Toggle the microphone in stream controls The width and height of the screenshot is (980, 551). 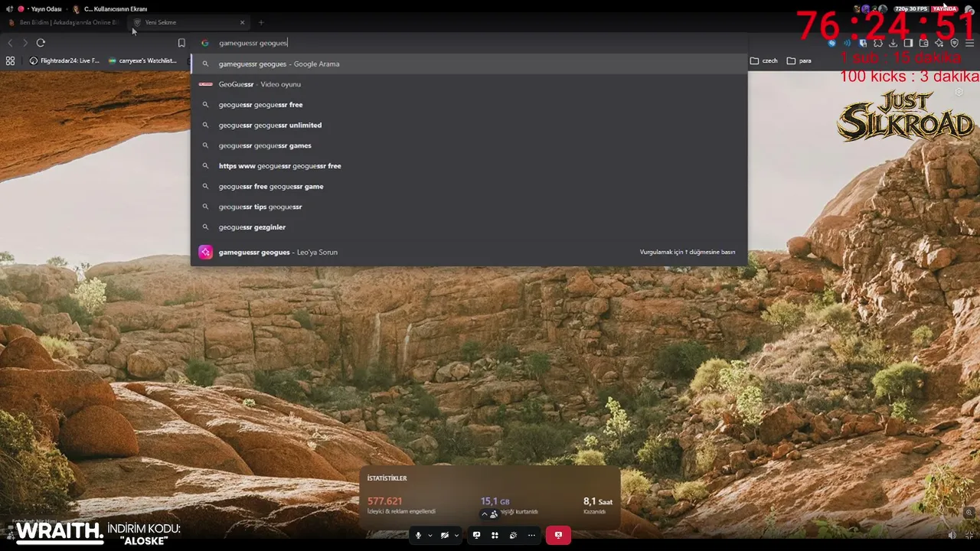coord(418,535)
